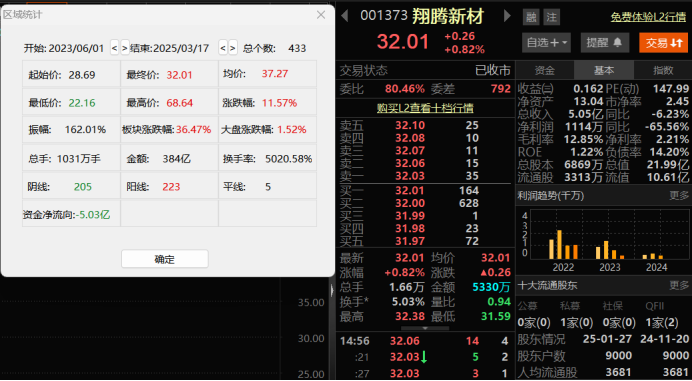Click 2024 bars in profit trend chart
This screenshot has width=692, height=381.
[x=653, y=256]
